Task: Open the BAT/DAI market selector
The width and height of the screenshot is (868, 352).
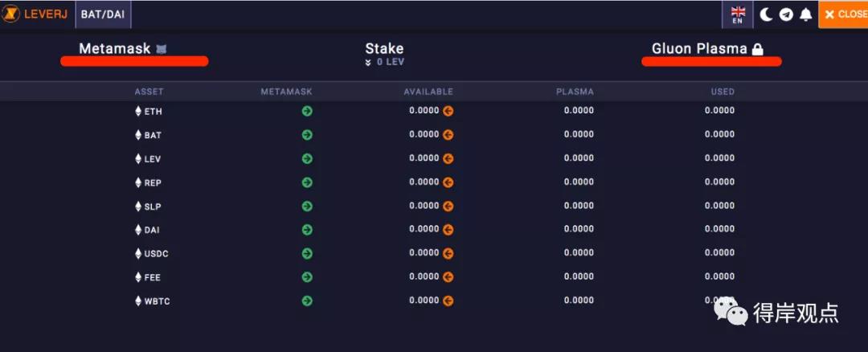Action: point(103,14)
